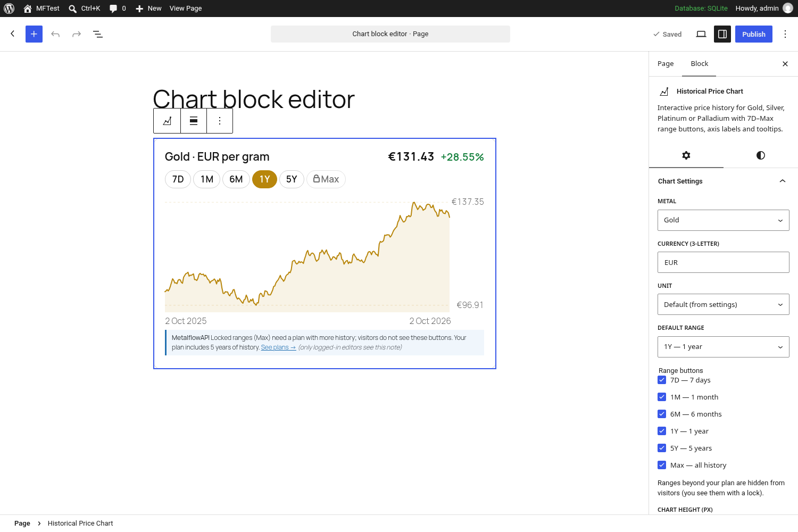Click the chart block type icon in toolbar
Screen dimensions: 798x532
[167, 121]
